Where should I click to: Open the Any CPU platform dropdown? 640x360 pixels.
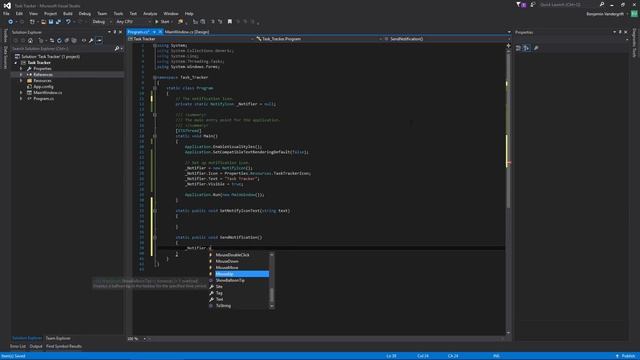(133, 22)
